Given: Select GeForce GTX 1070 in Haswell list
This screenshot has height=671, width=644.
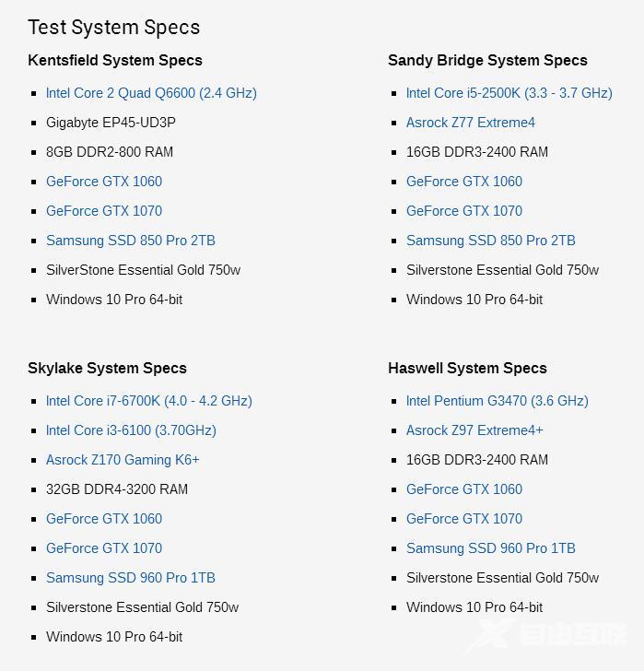Looking at the screenshot, I should 464,519.
